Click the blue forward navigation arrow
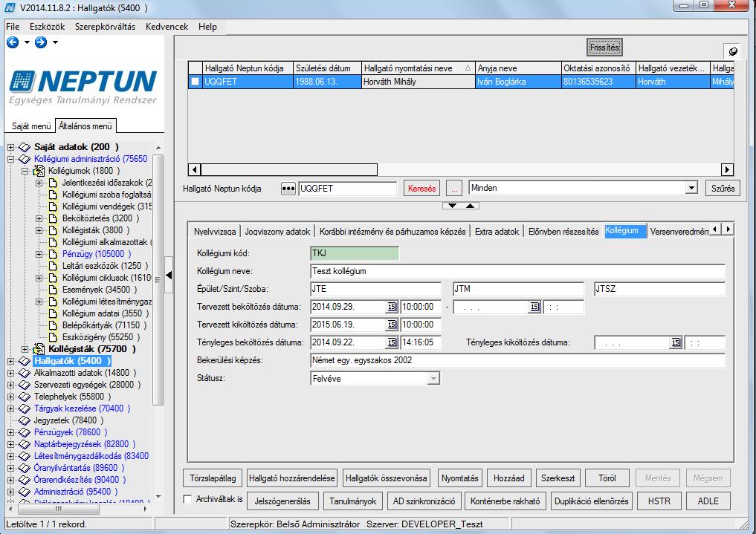The height and width of the screenshot is (534, 756). pyautogui.click(x=41, y=42)
